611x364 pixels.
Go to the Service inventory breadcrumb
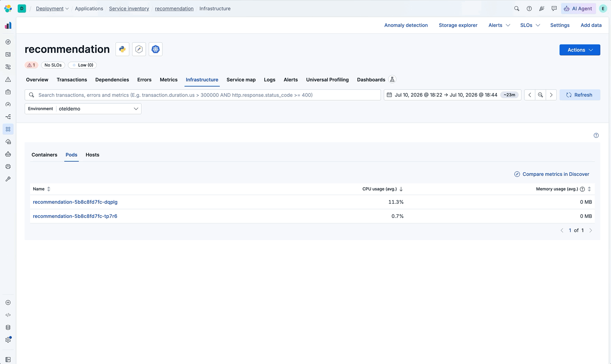(x=129, y=9)
